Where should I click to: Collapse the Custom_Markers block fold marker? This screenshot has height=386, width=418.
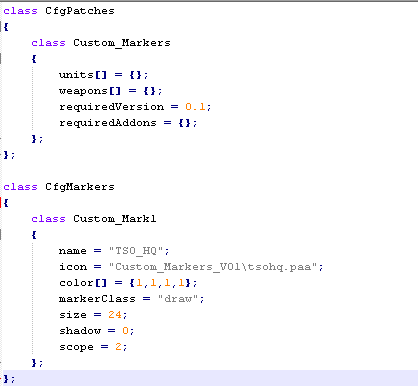click(1, 58)
